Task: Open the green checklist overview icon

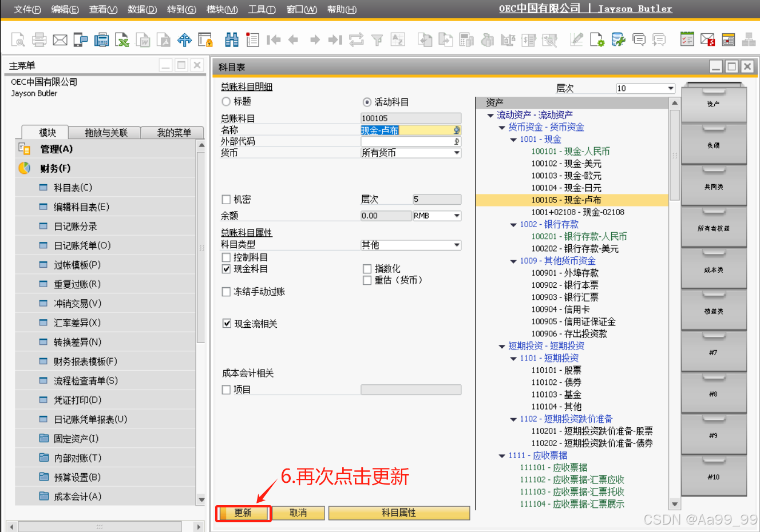Action: (x=687, y=39)
